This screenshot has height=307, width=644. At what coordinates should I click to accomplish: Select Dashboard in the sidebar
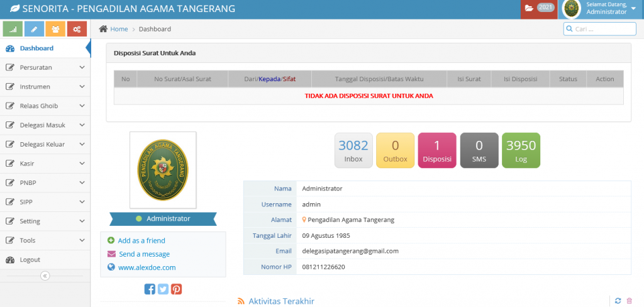(x=36, y=48)
